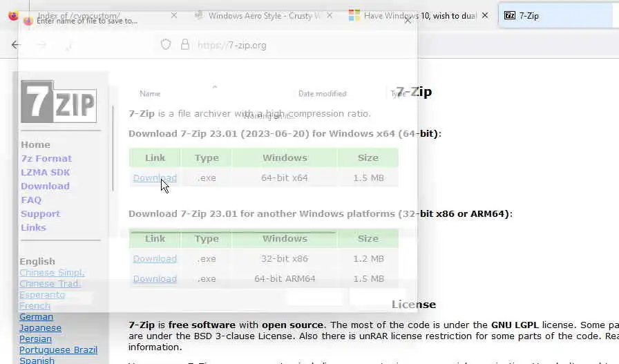Viewport: 619px width, 364px height.
Task: Open the Support sidebar link
Action: (x=40, y=214)
